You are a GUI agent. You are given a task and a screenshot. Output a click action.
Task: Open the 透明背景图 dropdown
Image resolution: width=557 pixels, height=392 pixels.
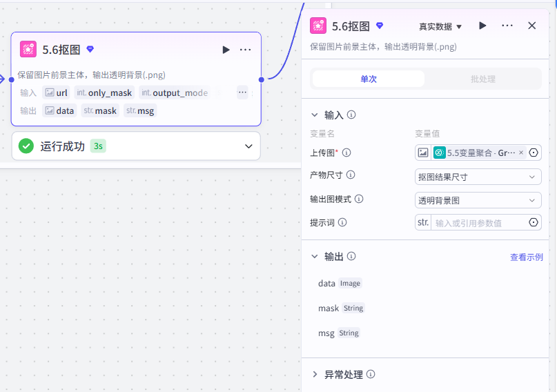[x=478, y=200]
